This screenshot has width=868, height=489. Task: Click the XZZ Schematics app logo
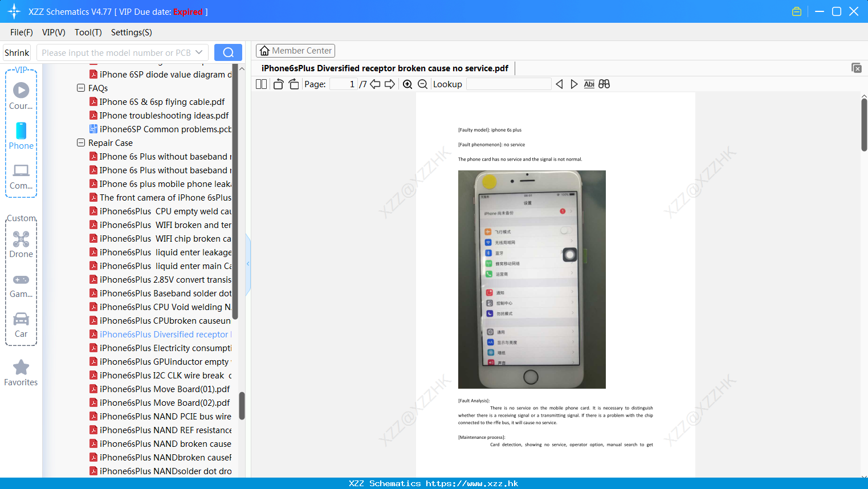point(14,11)
